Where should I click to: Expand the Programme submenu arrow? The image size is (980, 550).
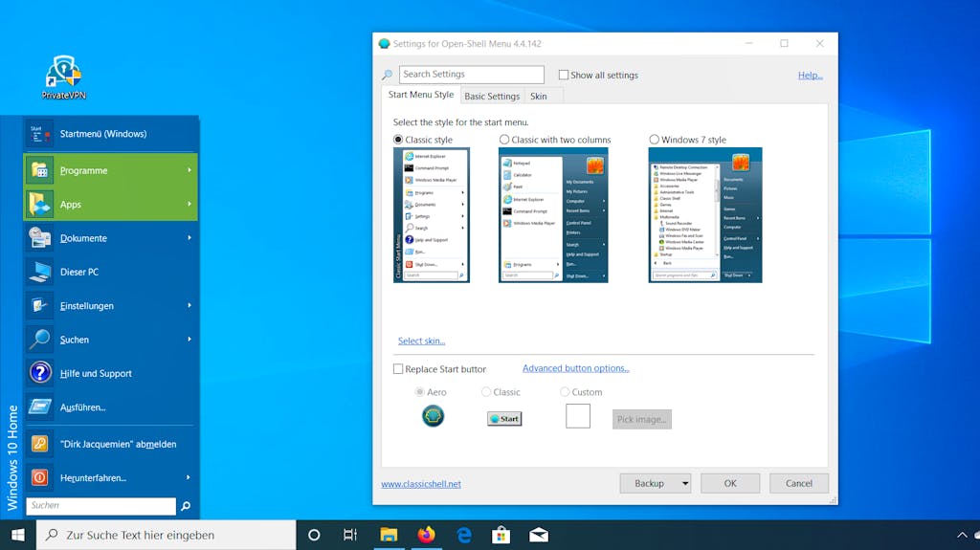tap(189, 170)
